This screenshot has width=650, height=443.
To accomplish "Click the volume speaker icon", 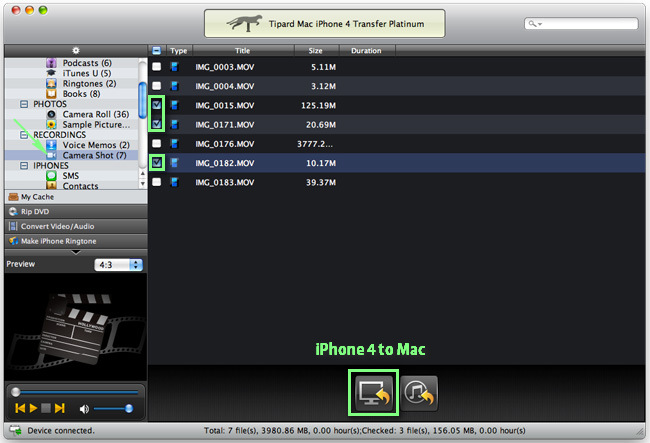I will [84, 409].
